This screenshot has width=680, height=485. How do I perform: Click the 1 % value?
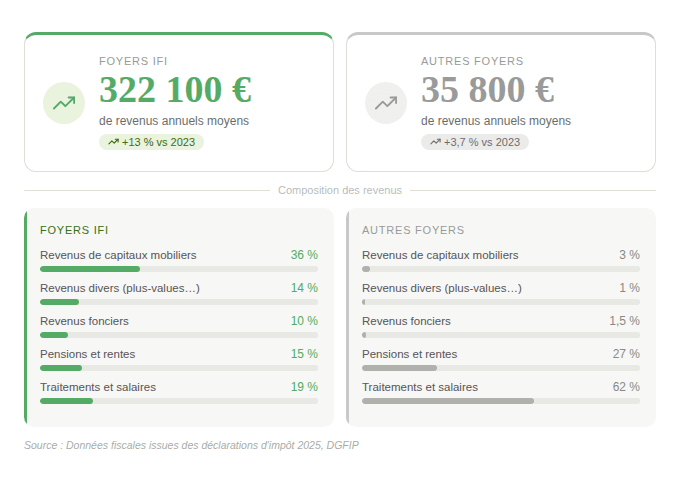coord(629,288)
